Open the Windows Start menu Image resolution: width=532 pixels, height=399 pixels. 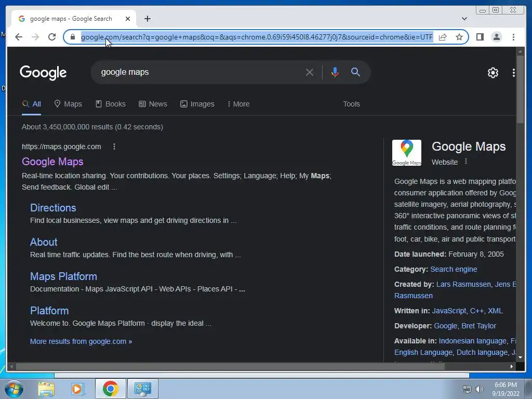pos(14,389)
